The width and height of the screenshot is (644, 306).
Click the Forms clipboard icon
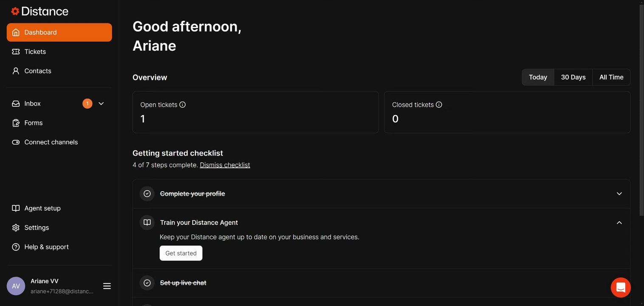[x=16, y=123]
